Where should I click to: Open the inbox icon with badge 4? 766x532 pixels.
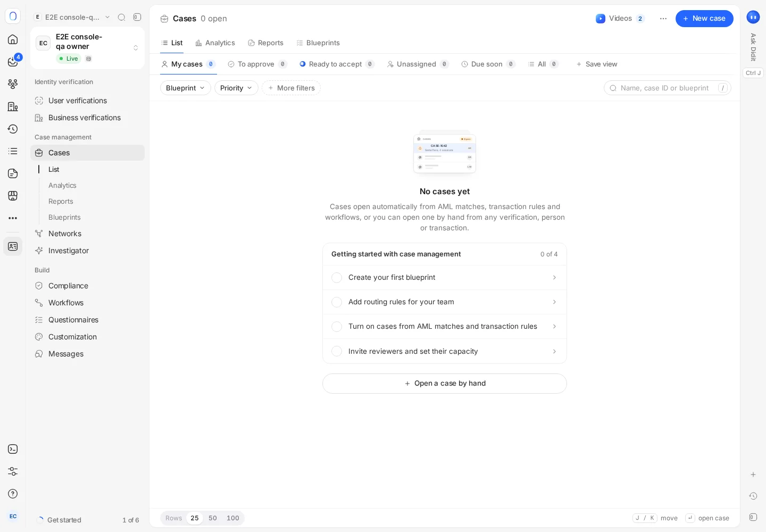click(x=13, y=62)
